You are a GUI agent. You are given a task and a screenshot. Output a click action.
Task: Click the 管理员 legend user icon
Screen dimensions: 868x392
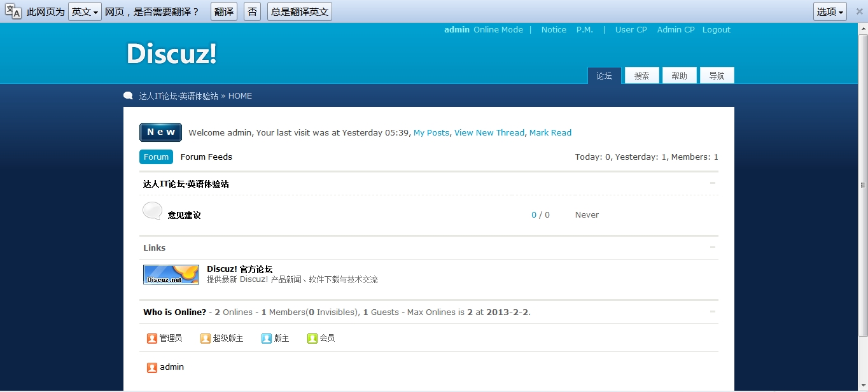(152, 339)
